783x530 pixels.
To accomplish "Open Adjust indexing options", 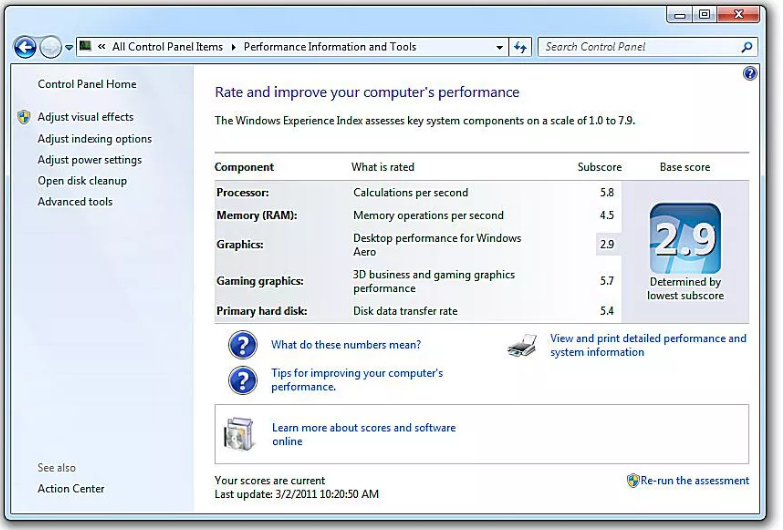I will (94, 139).
